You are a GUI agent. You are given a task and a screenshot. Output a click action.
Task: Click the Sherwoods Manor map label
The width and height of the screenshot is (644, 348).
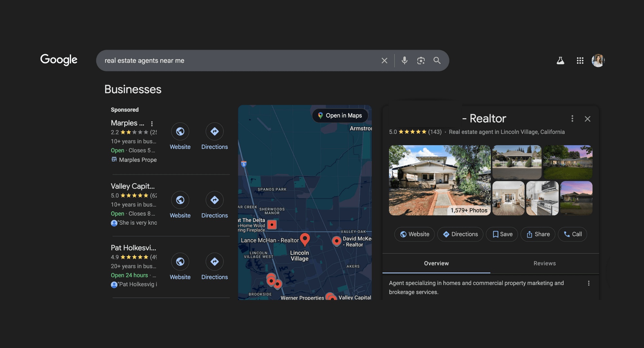click(x=272, y=211)
